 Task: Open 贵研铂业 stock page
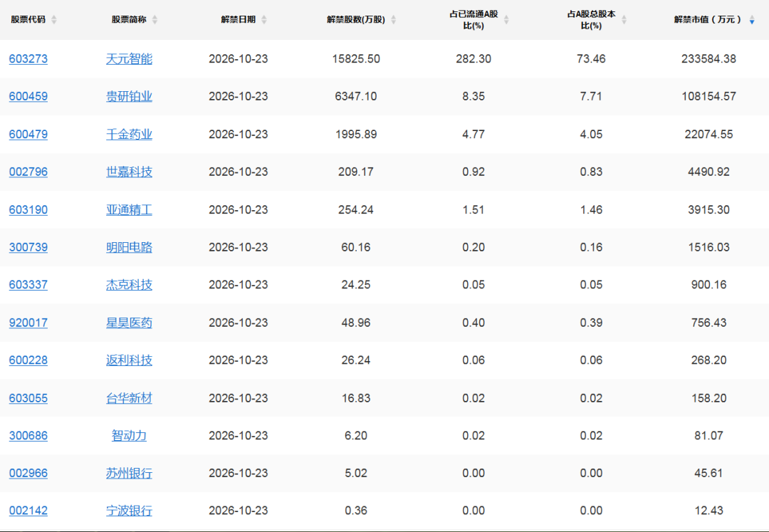[129, 97]
